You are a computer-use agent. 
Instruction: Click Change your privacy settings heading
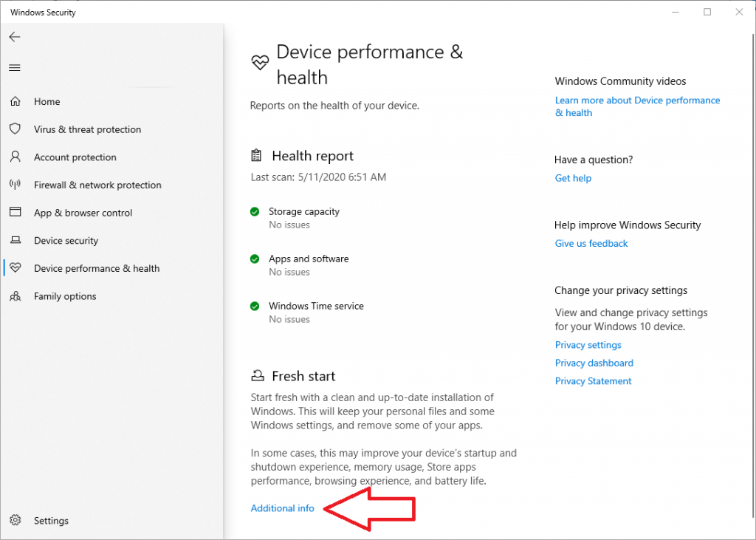click(620, 290)
